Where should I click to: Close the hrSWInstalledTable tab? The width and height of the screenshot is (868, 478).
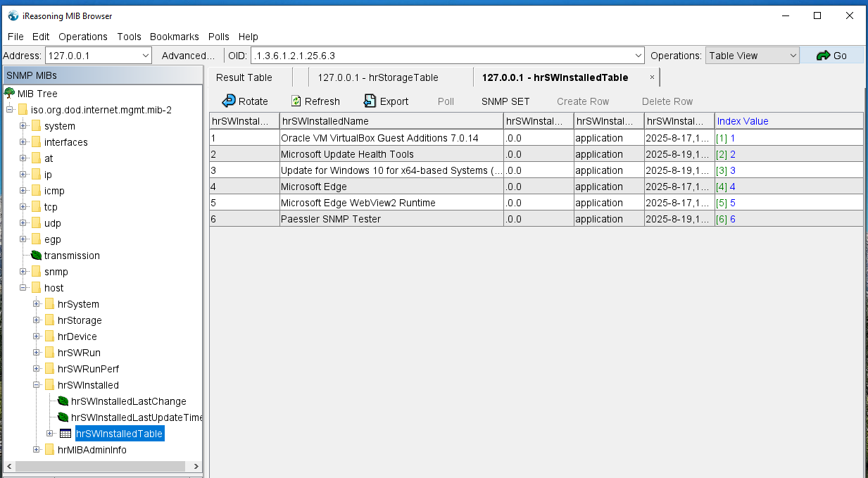[652, 77]
